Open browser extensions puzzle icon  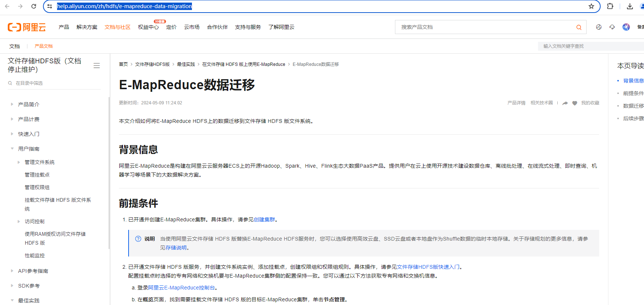tap(610, 6)
